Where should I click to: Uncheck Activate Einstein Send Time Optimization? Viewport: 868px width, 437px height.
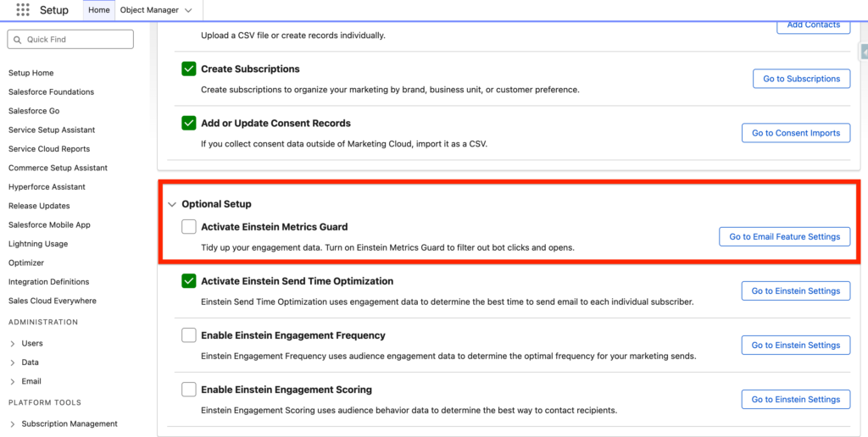click(189, 281)
